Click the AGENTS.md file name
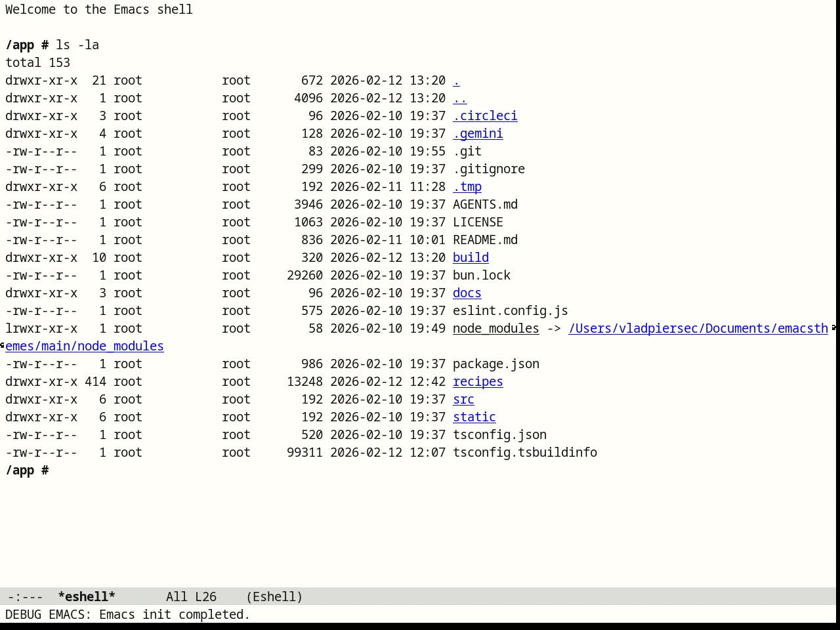This screenshot has height=630, width=840. point(485,205)
